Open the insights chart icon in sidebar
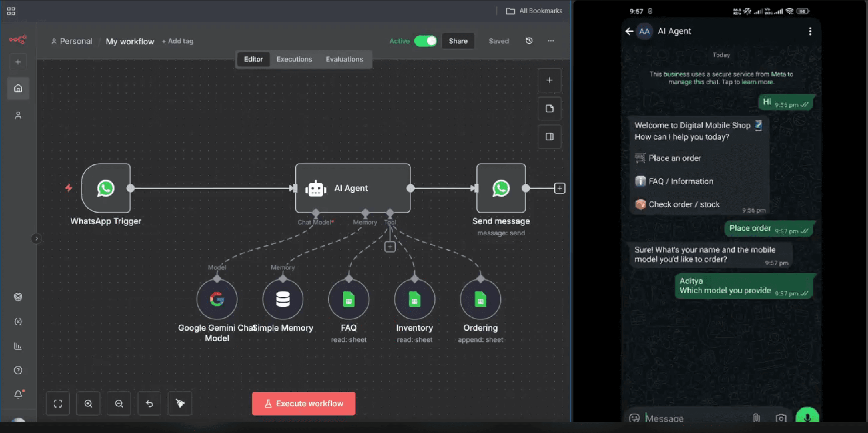 (x=18, y=347)
